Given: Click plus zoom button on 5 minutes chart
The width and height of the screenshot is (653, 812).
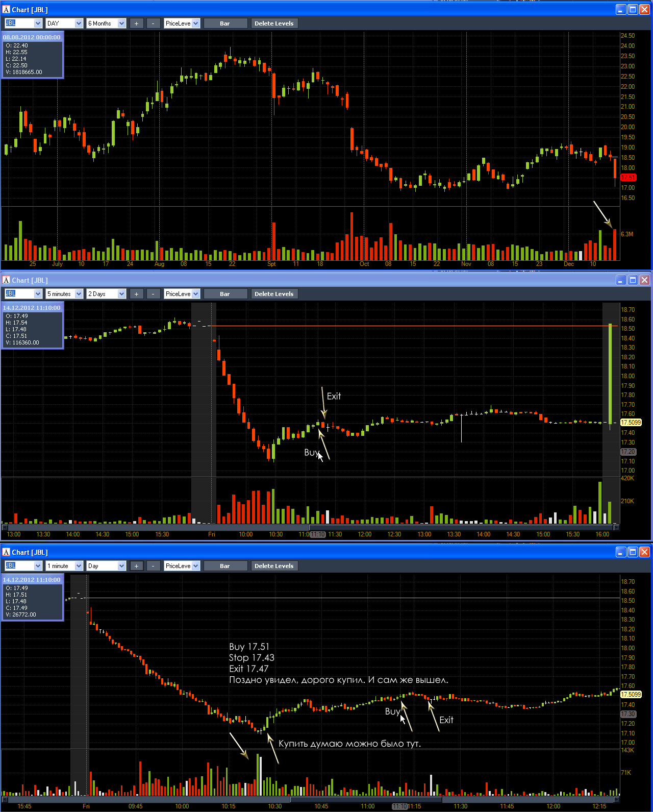Looking at the screenshot, I should tap(136, 294).
